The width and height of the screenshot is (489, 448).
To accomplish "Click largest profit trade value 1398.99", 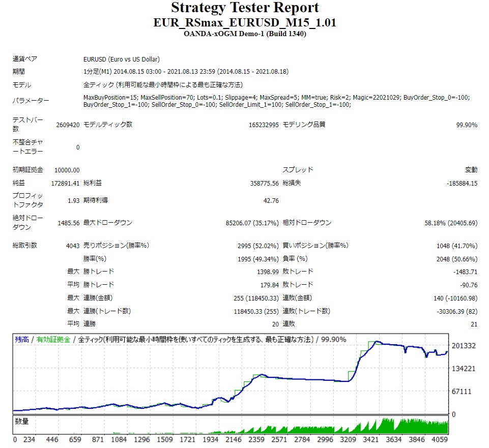I will tap(268, 272).
